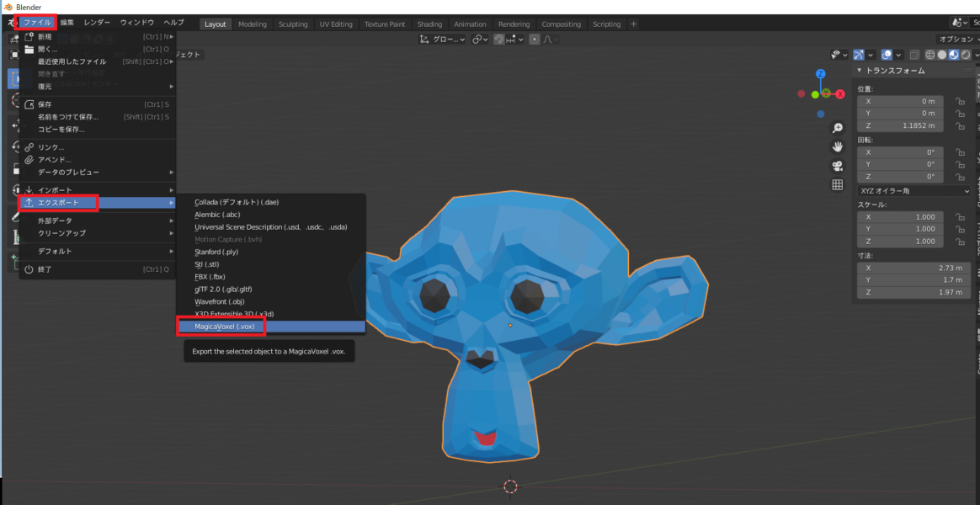Switch to the Shading workspace tab

430,24
